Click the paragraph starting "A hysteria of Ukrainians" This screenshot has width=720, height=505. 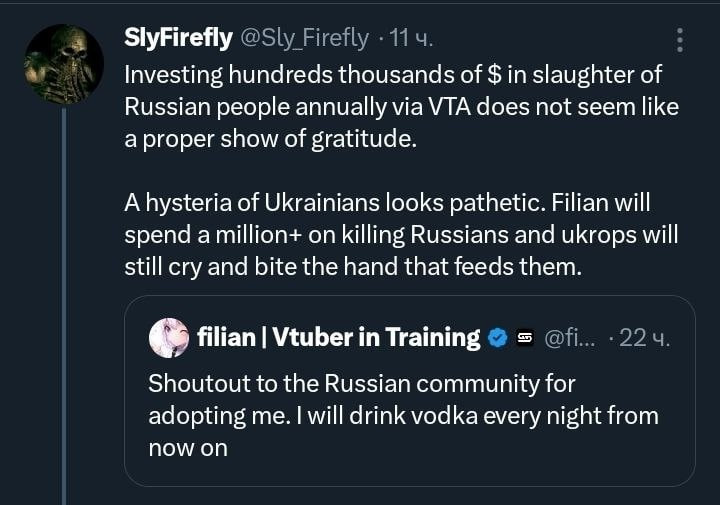click(x=400, y=234)
